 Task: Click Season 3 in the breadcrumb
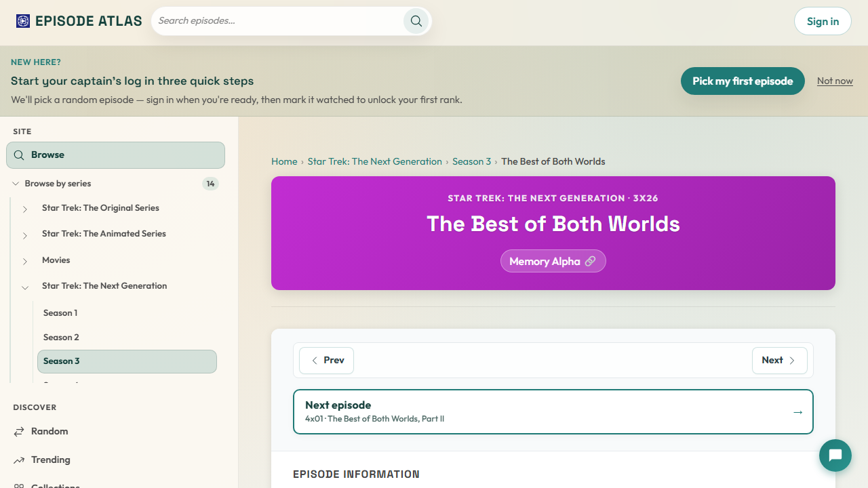click(x=471, y=161)
